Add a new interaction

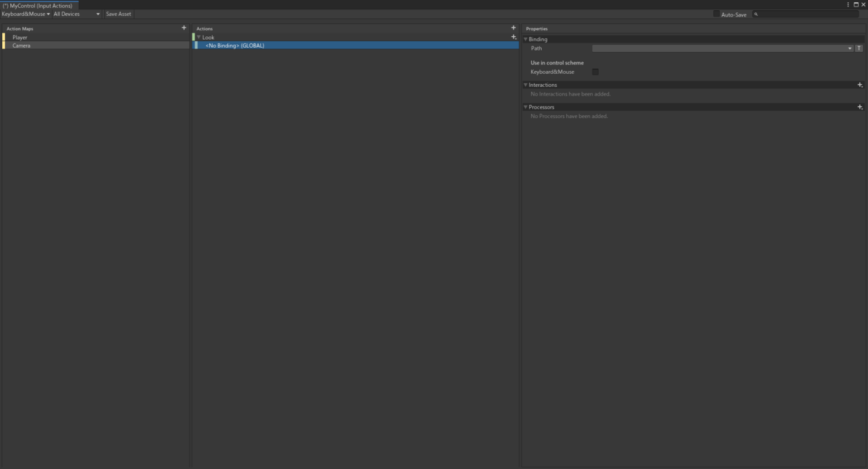[x=860, y=85]
